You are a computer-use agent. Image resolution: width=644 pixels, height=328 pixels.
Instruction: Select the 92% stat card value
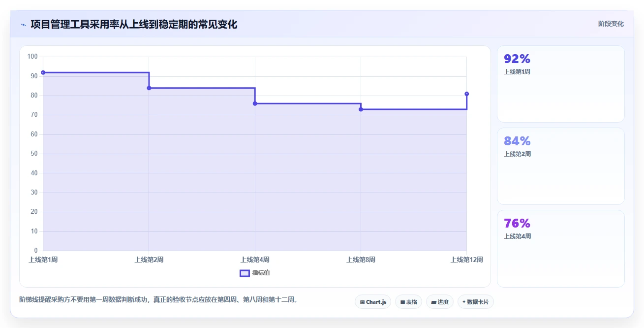(x=517, y=59)
